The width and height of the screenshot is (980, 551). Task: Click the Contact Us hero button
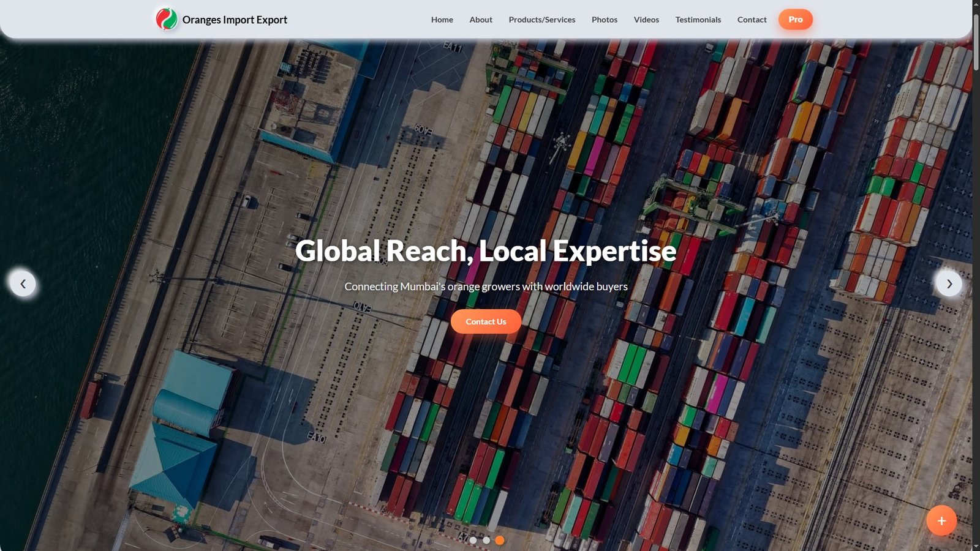pos(486,321)
